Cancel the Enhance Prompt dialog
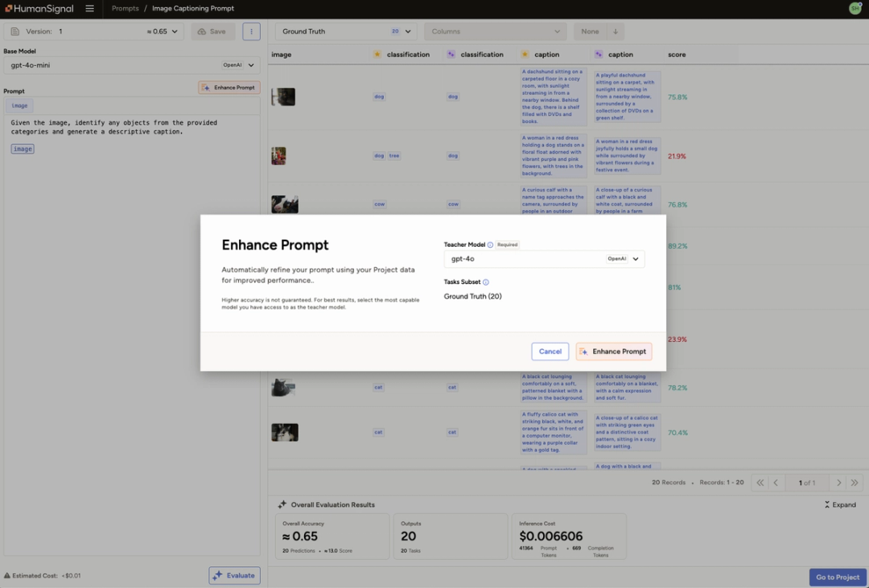Screen dimensions: 869x588 tap(550, 351)
